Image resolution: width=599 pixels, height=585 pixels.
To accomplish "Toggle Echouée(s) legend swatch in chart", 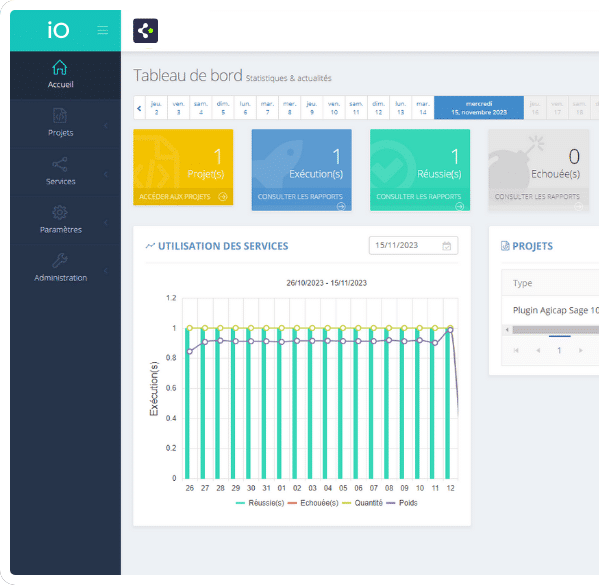I will click(x=292, y=503).
